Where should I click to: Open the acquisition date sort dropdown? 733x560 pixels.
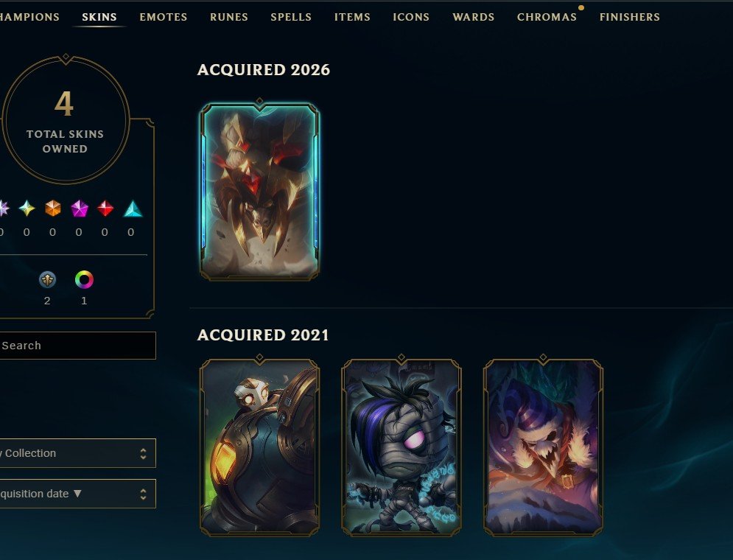click(77, 494)
